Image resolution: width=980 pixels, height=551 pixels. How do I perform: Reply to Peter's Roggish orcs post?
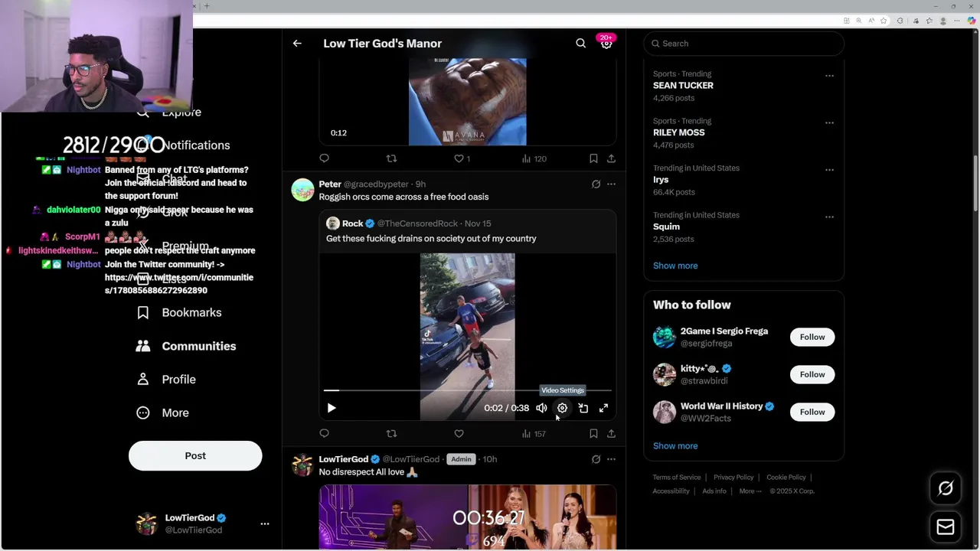[x=324, y=434]
